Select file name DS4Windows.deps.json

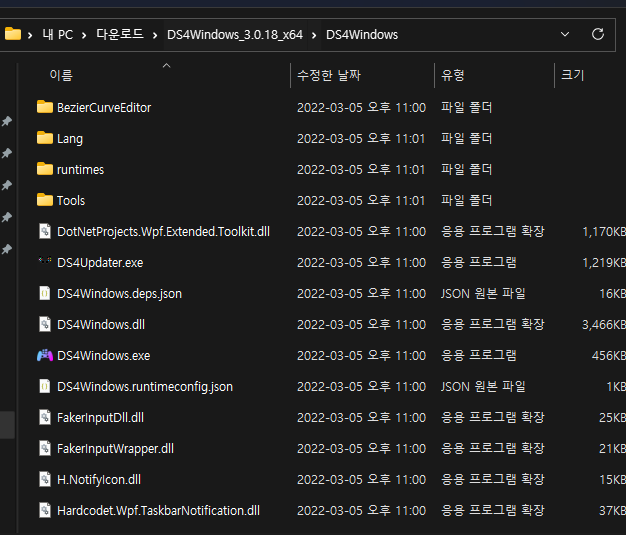pyautogui.click(x=119, y=294)
